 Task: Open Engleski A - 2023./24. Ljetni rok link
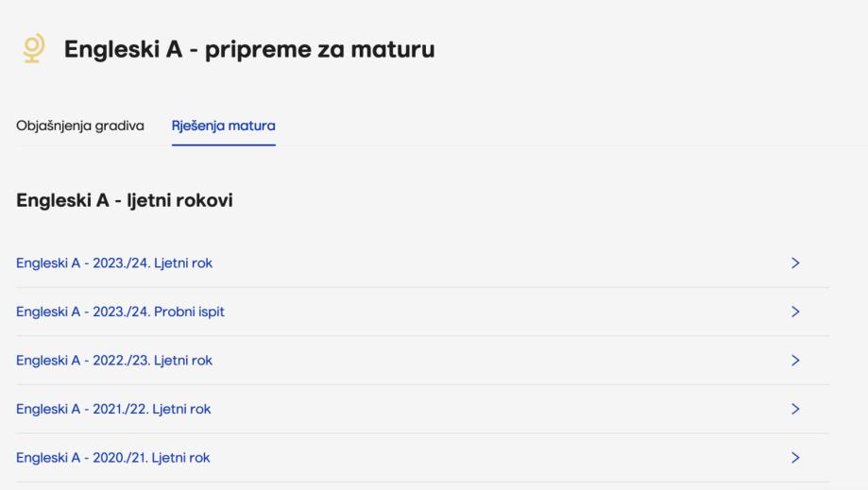click(114, 262)
